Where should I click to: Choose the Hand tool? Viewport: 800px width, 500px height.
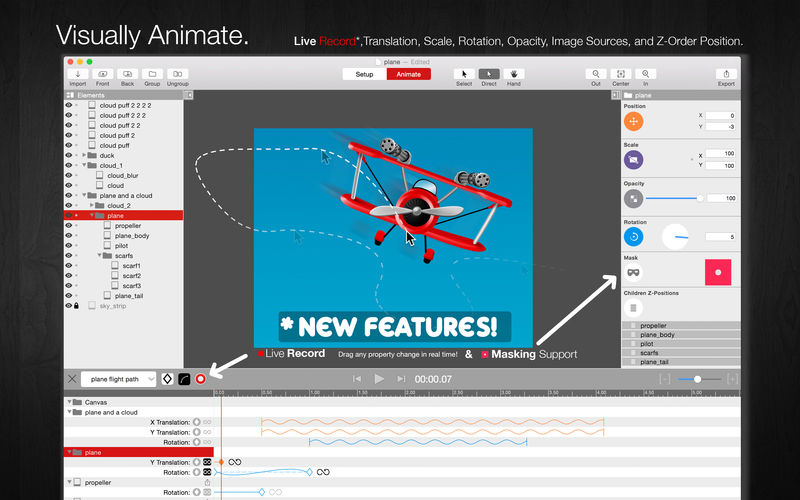click(x=514, y=74)
